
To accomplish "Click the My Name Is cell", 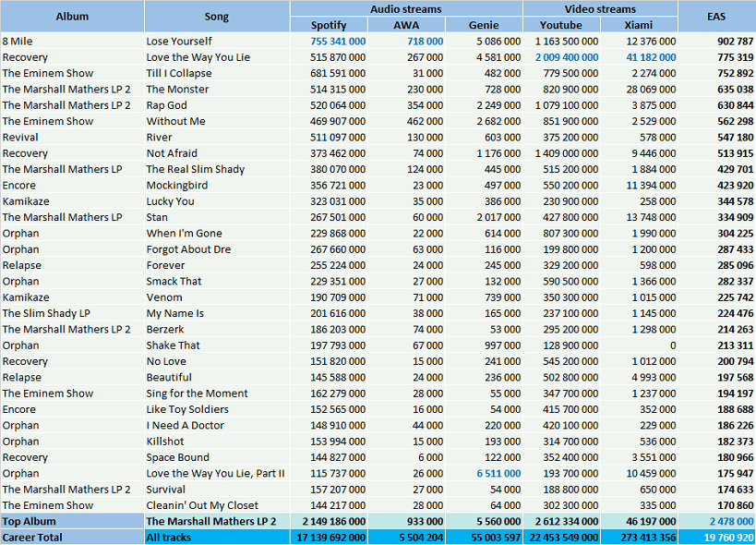I will 217,313.
